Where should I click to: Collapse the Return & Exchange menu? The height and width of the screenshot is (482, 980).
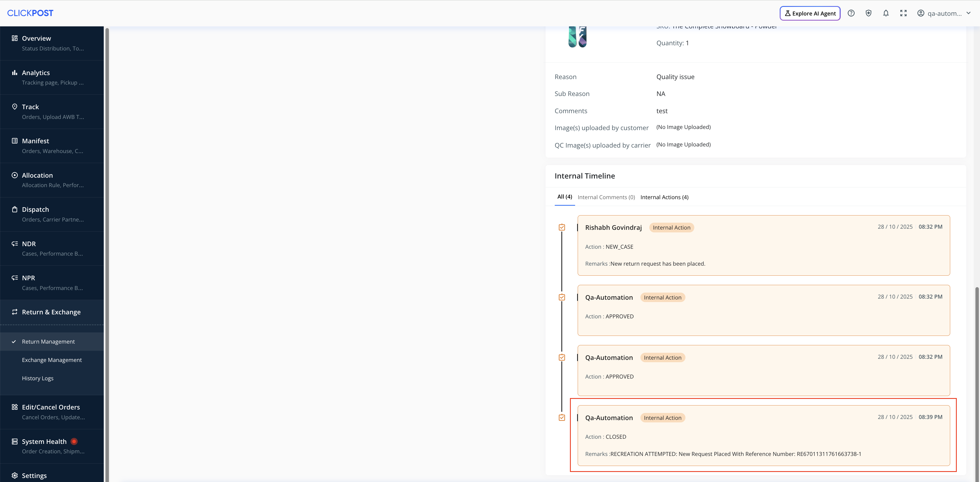point(51,312)
